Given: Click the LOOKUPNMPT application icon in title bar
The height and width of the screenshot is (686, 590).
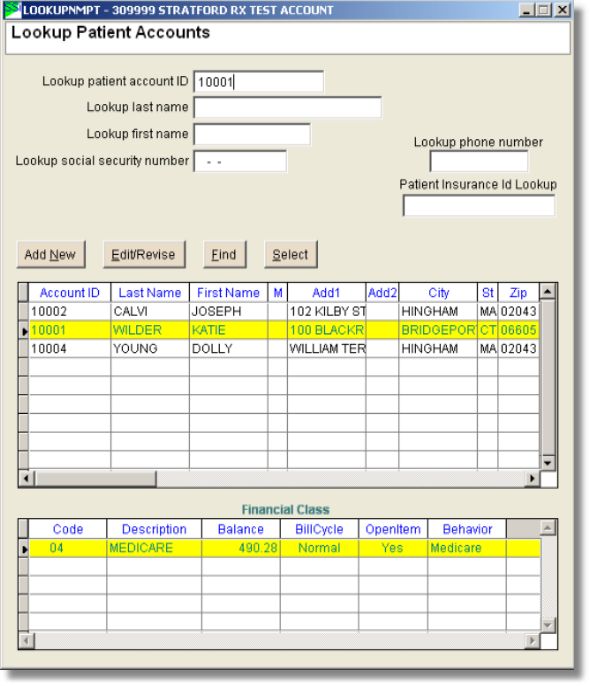Looking at the screenshot, I should (12, 10).
